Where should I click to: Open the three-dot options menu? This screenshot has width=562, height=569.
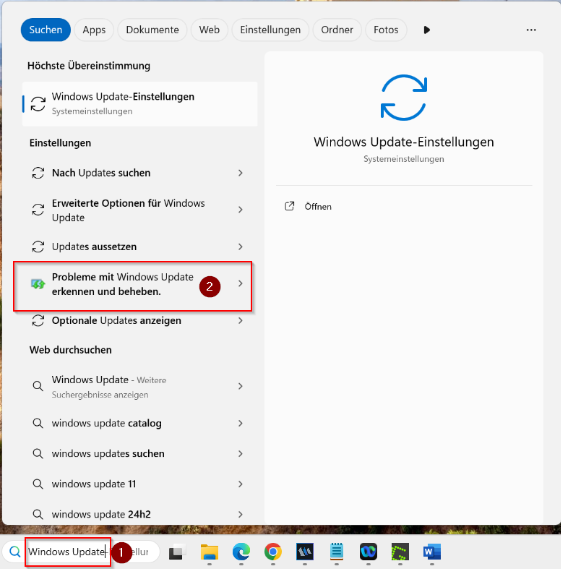(x=531, y=30)
